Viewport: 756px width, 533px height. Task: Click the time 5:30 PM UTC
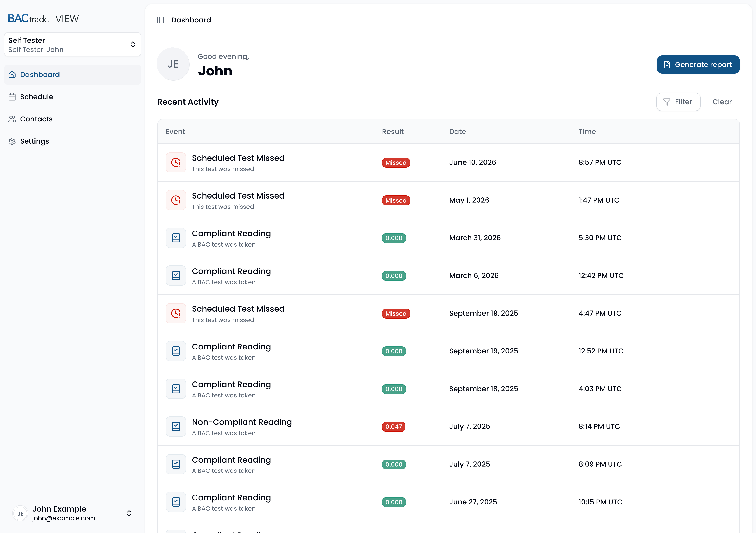coord(600,238)
